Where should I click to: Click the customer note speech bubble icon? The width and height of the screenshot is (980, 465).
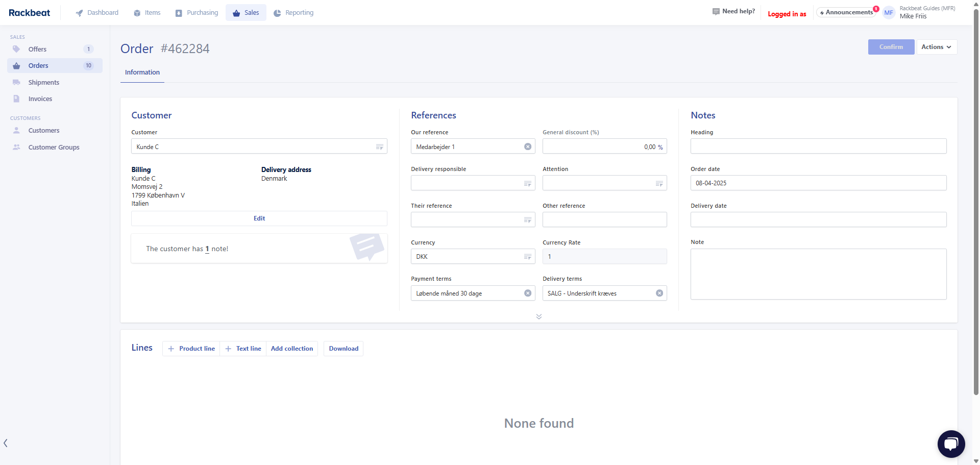366,247
